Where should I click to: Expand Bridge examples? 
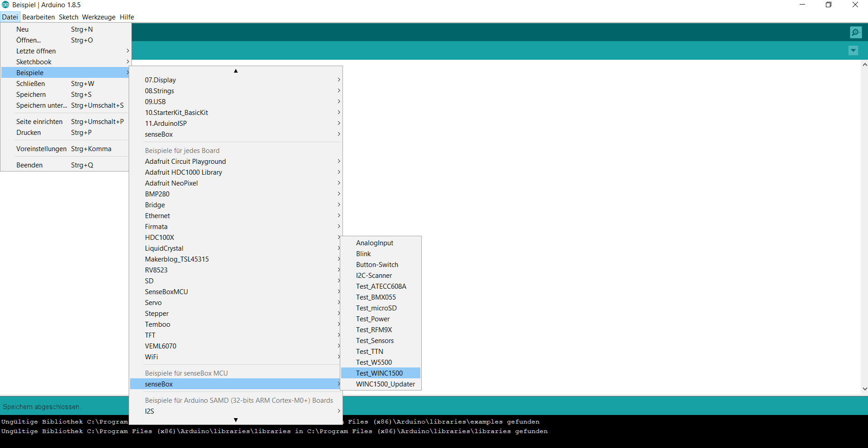(x=236, y=205)
